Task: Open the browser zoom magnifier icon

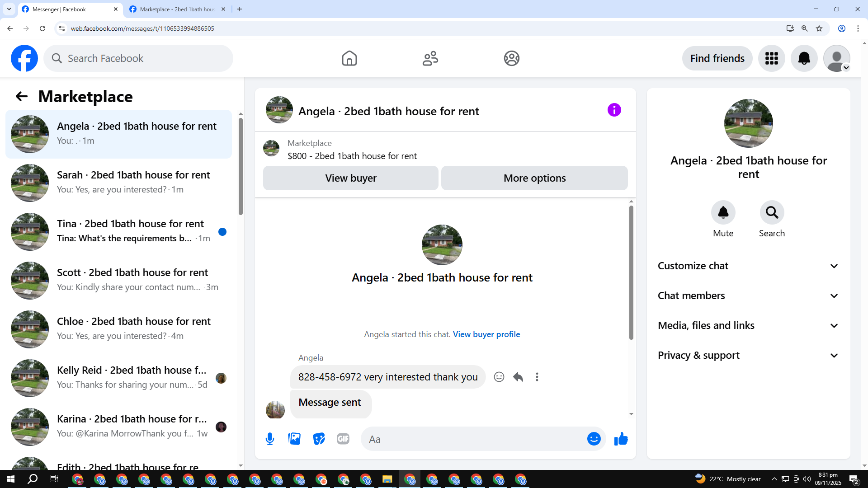Action: [805, 28]
